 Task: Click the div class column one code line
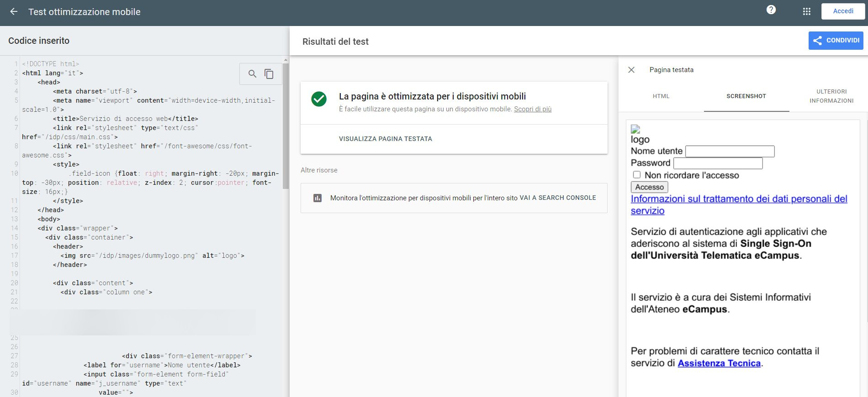coord(106,292)
